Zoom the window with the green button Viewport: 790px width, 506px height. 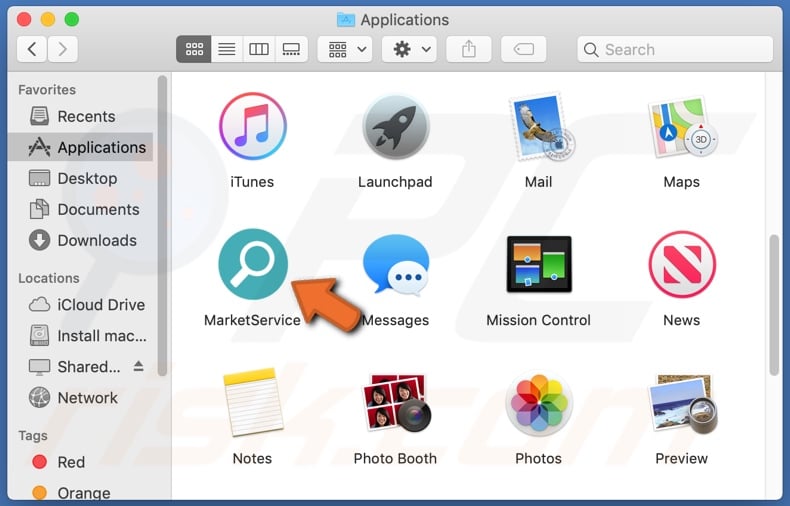pos(72,20)
